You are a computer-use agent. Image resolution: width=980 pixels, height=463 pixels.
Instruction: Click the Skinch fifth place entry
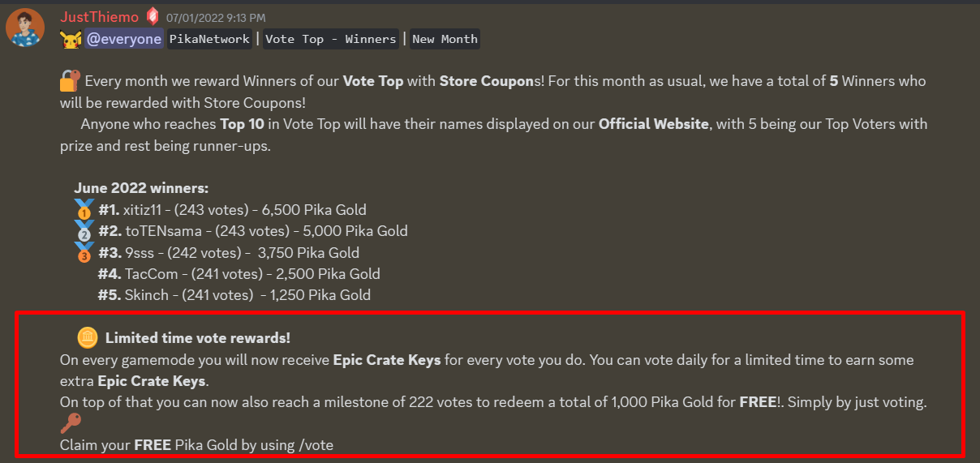pyautogui.click(x=234, y=295)
